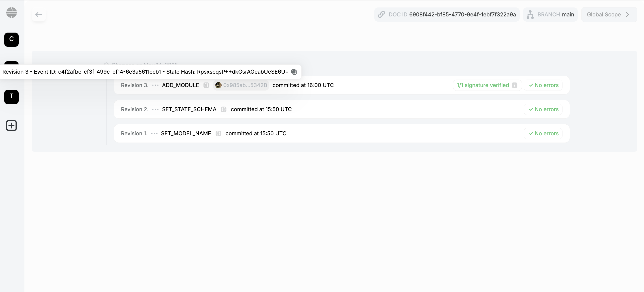Click the plus icon to add a workspace
644x292 pixels.
coord(11,126)
